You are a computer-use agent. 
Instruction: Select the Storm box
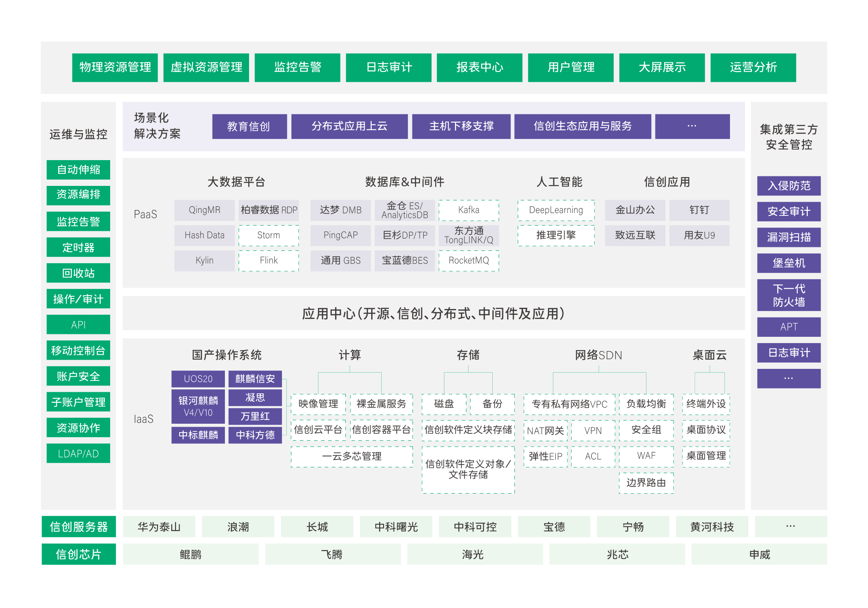click(x=269, y=235)
